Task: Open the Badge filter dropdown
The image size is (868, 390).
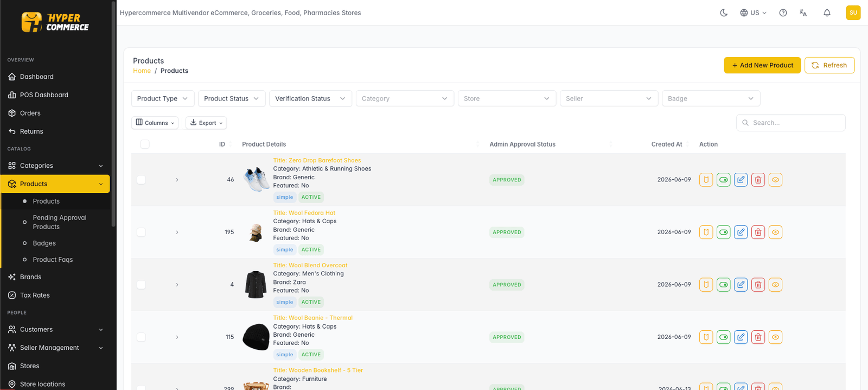Action: coord(711,98)
